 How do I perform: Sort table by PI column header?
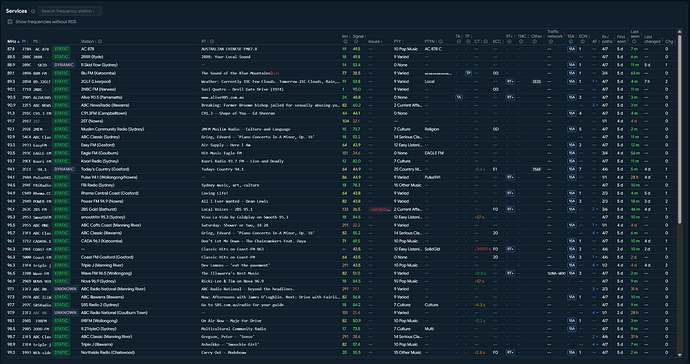coord(24,41)
